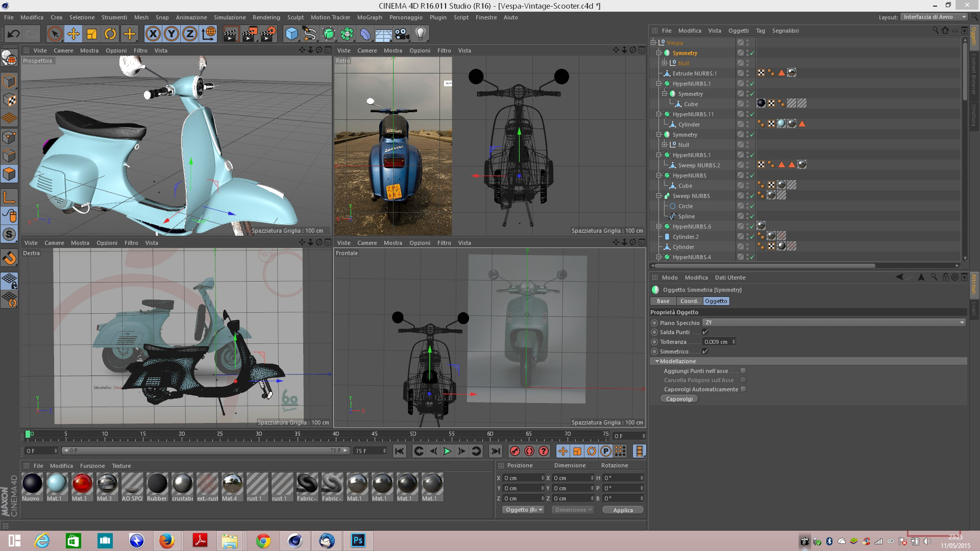Open the Sculpt menu
The height and width of the screenshot is (551, 980).
tap(296, 17)
